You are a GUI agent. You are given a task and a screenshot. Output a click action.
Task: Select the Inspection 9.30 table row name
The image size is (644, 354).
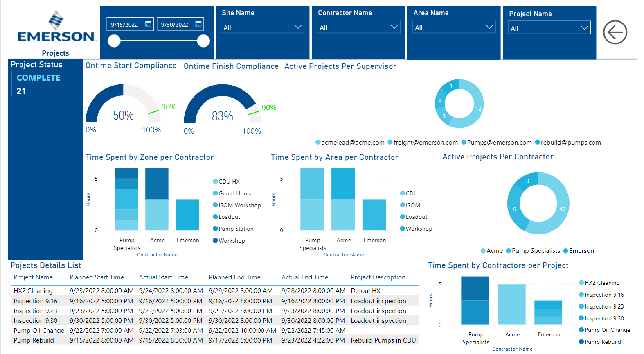(36, 320)
